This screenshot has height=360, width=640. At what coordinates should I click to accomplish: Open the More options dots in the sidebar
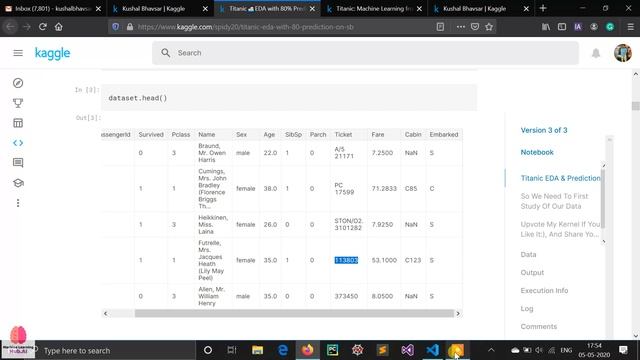point(18,203)
